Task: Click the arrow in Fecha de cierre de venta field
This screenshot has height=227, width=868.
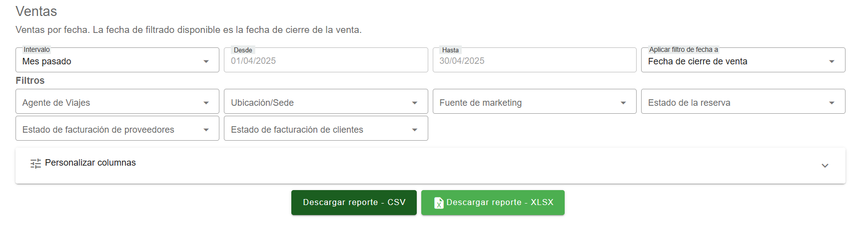Action: pyautogui.click(x=832, y=61)
